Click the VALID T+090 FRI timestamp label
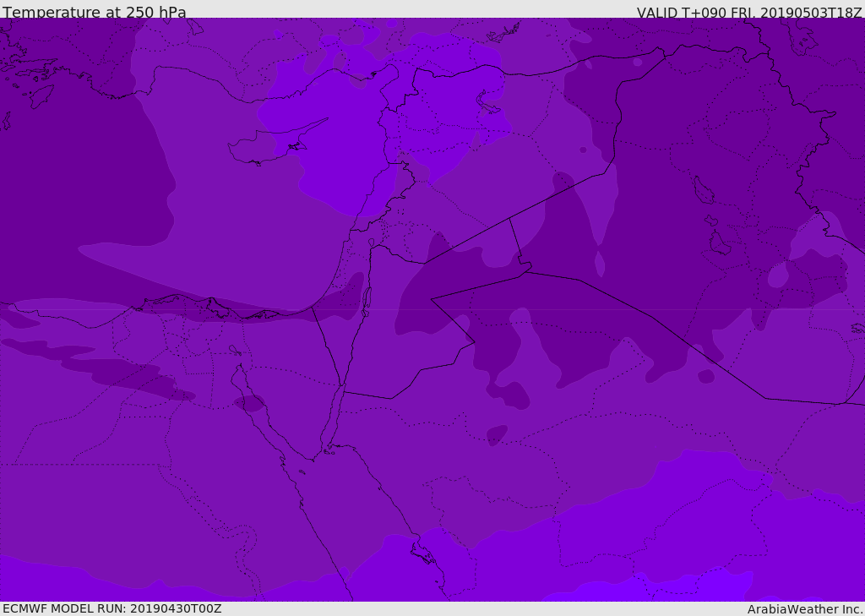 point(749,13)
